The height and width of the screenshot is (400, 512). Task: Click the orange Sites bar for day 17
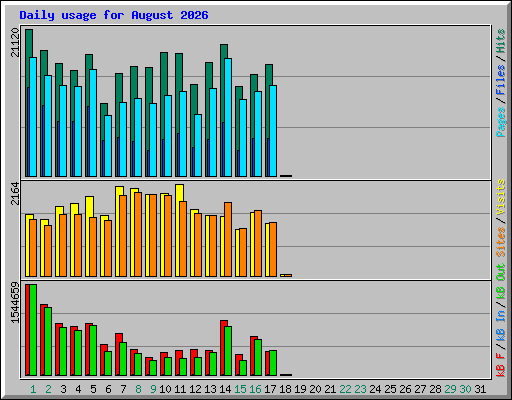tap(273, 249)
